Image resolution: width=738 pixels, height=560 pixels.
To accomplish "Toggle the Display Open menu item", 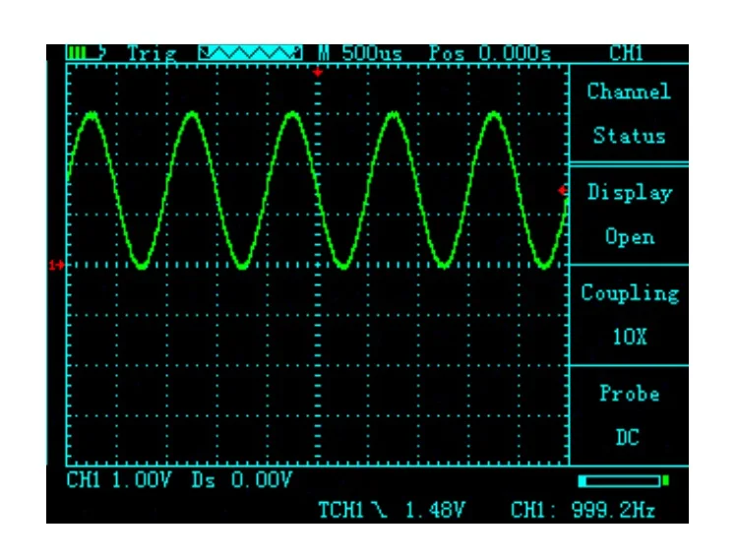I will 629,215.
